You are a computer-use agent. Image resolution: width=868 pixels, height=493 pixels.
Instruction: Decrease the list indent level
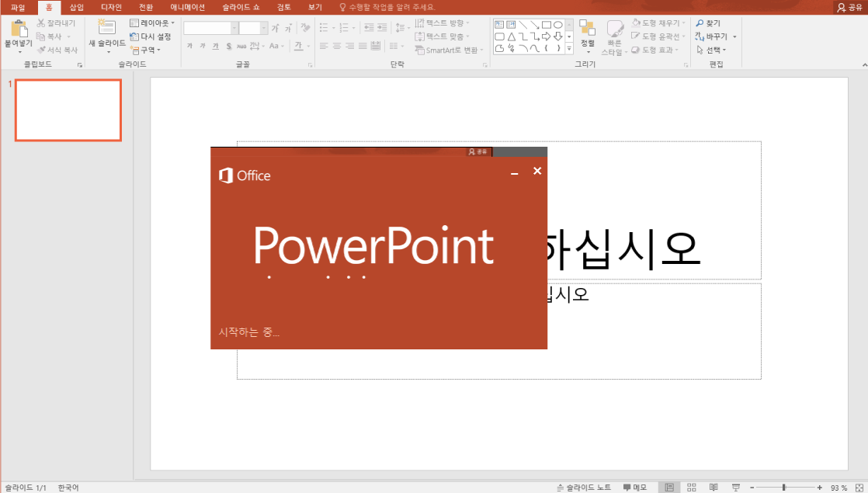[x=369, y=28]
